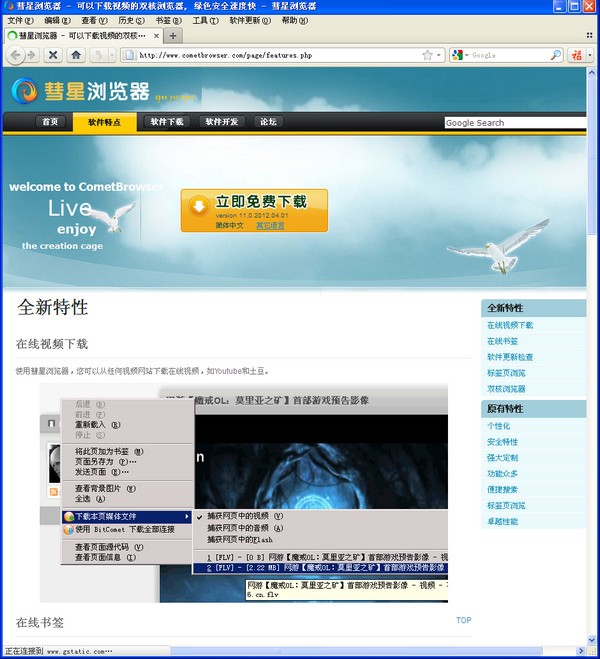Open the 编辑 menu

(x=57, y=20)
